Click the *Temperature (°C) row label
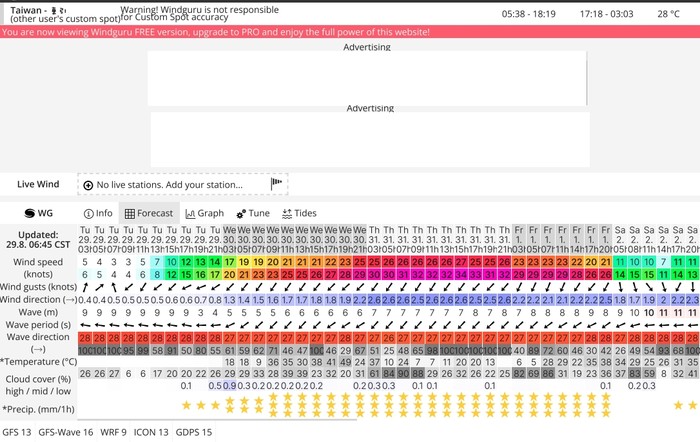The height and width of the screenshot is (442, 700). pyautogui.click(x=38, y=362)
